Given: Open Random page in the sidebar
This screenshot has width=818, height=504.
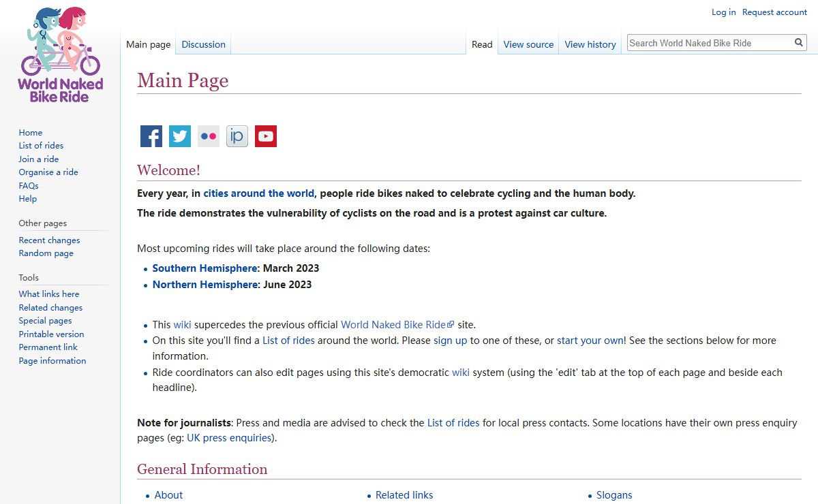Looking at the screenshot, I should [46, 253].
